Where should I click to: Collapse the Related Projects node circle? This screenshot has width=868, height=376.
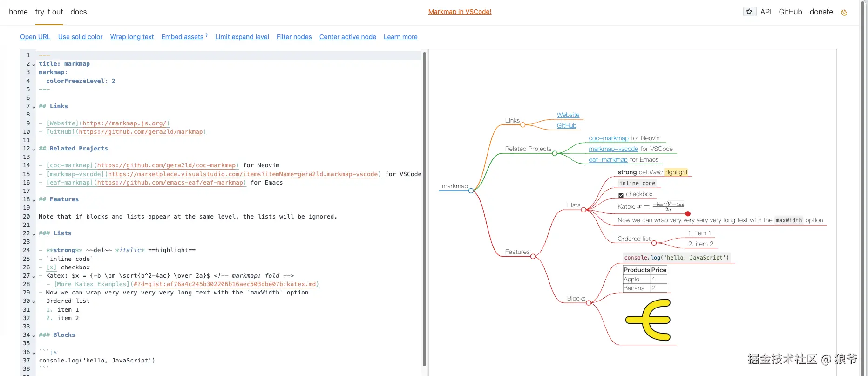555,153
